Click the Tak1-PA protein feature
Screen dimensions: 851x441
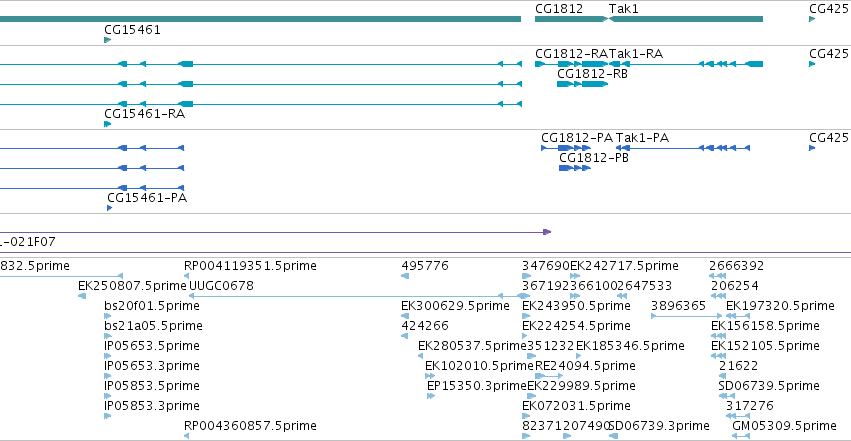[683, 148]
